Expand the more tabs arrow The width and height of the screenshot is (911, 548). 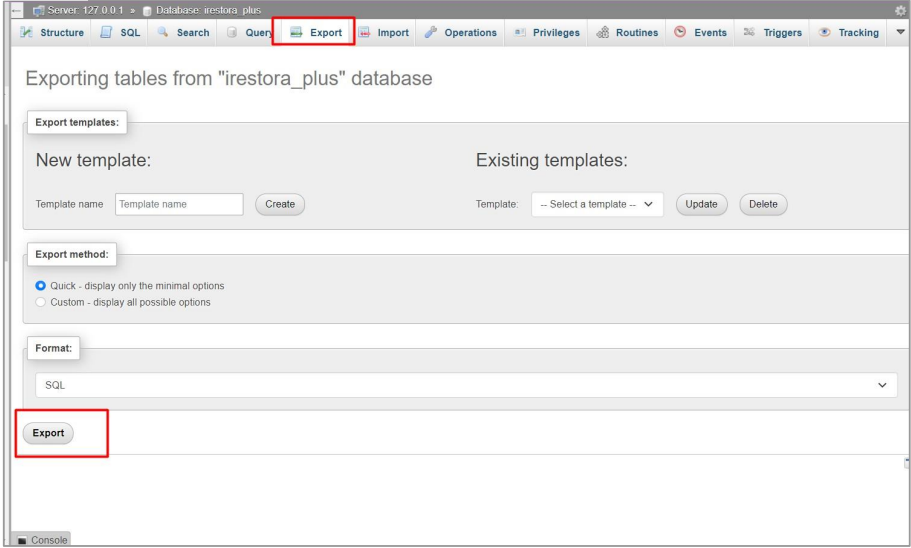pyautogui.click(x=900, y=33)
